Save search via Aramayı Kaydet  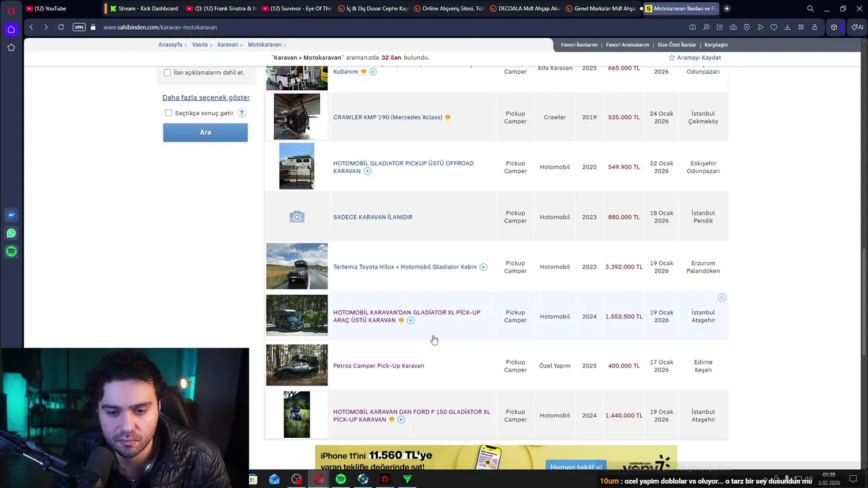[x=694, y=58]
